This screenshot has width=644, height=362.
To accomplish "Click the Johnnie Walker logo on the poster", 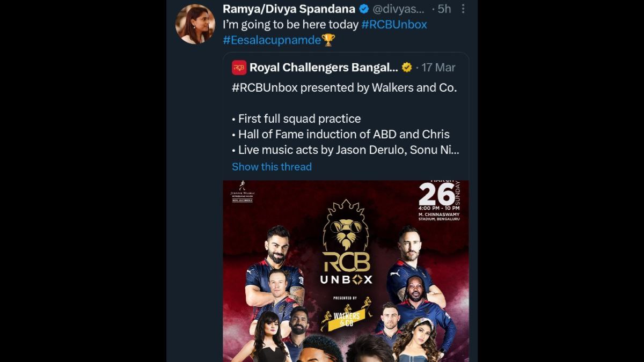I will pyautogui.click(x=243, y=191).
